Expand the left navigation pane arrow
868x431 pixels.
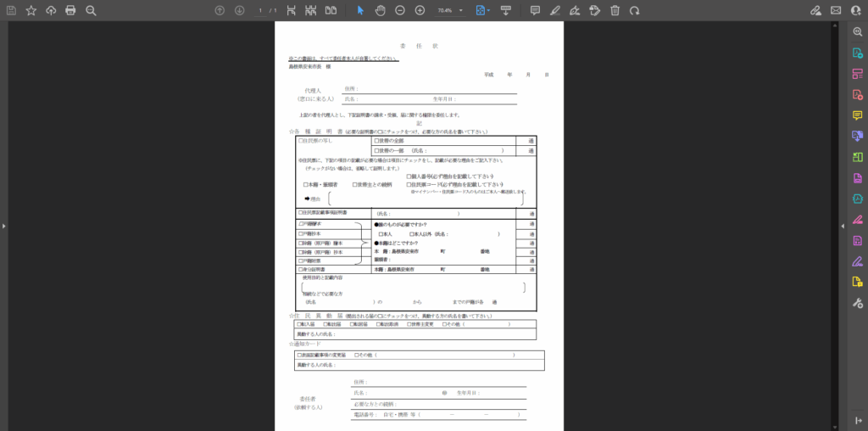[x=4, y=226]
